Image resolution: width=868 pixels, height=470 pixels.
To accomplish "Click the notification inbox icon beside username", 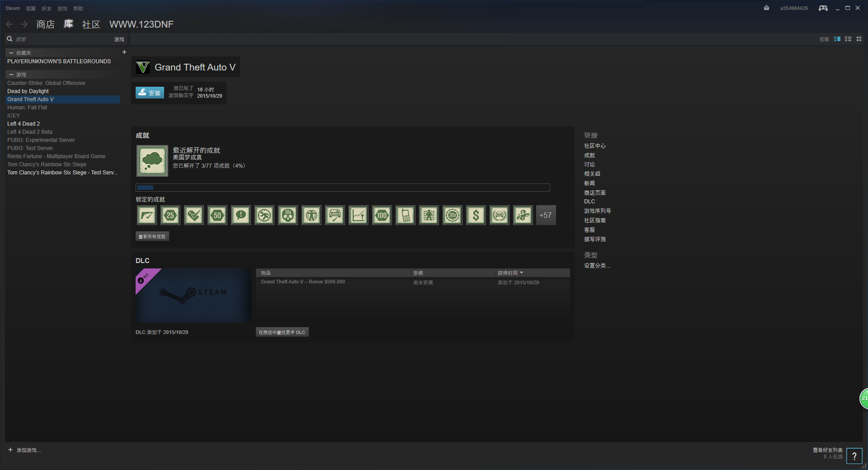I will [x=766, y=8].
